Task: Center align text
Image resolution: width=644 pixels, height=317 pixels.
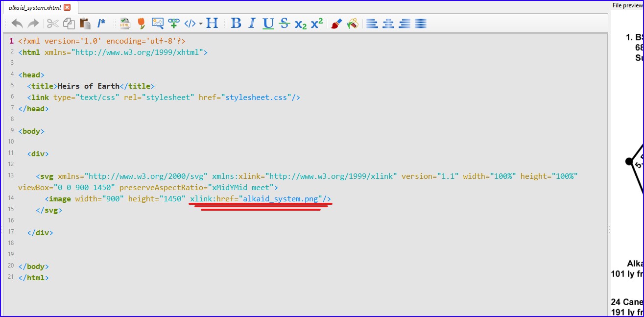Action: (x=388, y=23)
